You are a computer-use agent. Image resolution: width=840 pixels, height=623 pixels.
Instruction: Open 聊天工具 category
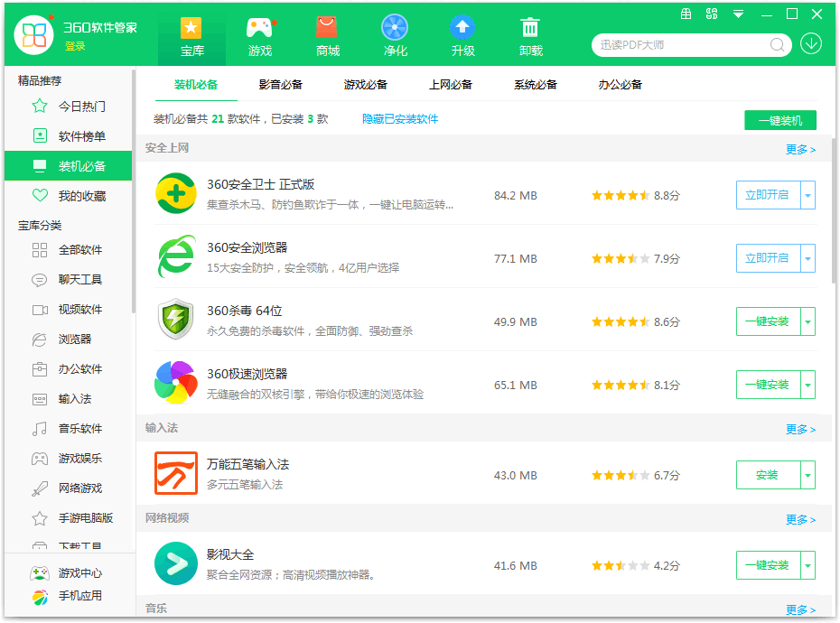click(68, 280)
